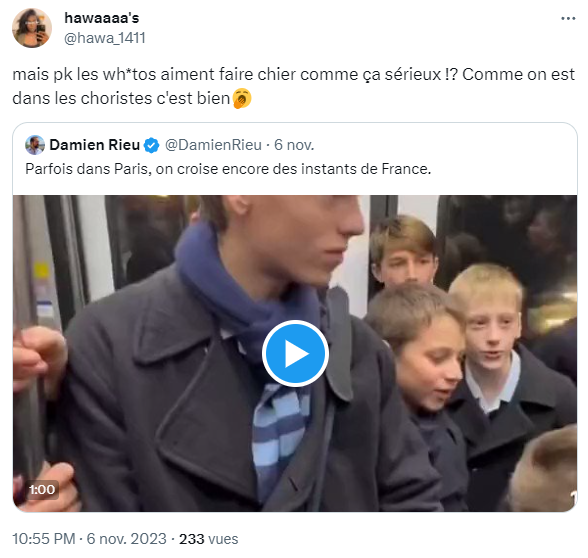
Task: Click the 233 vues view count
Action: click(x=208, y=539)
